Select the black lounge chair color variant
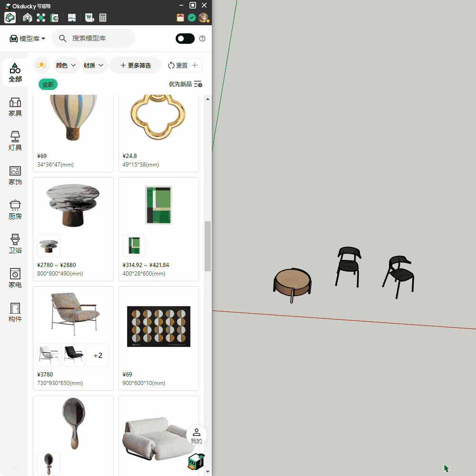Image resolution: width=476 pixels, height=476 pixels. click(x=73, y=355)
